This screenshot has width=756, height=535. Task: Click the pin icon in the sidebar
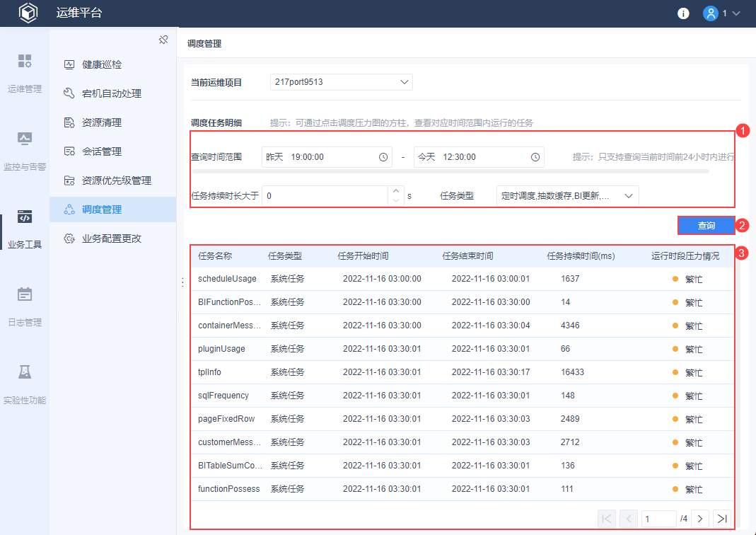(163, 40)
